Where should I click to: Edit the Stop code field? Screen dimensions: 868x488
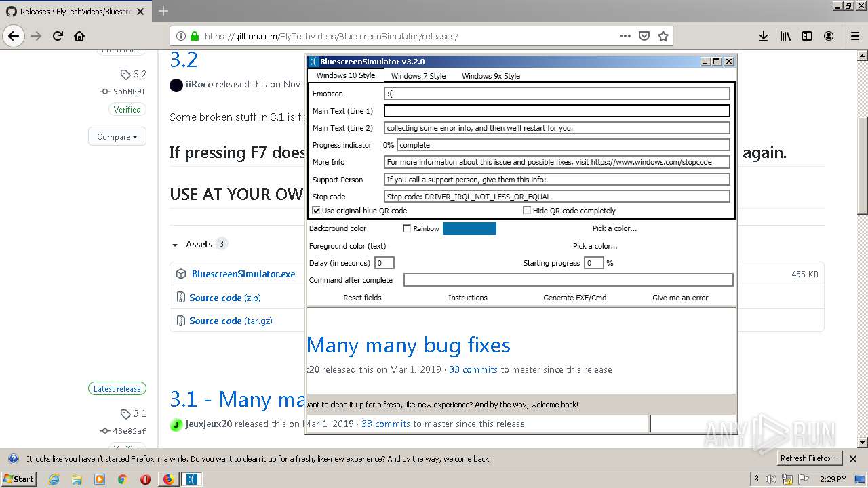(x=557, y=197)
